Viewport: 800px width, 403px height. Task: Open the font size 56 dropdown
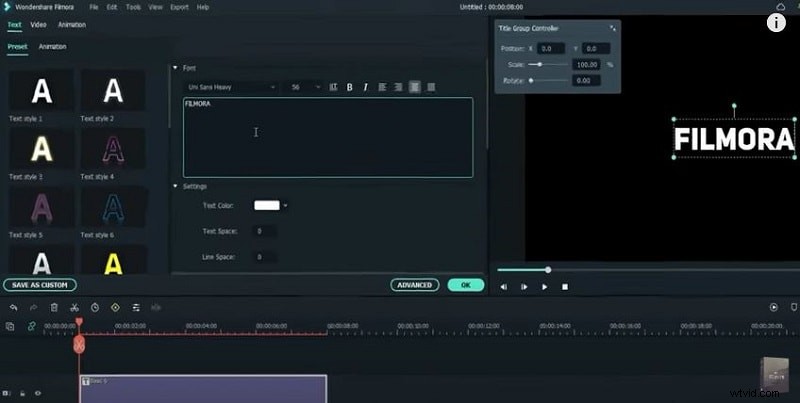click(305, 87)
